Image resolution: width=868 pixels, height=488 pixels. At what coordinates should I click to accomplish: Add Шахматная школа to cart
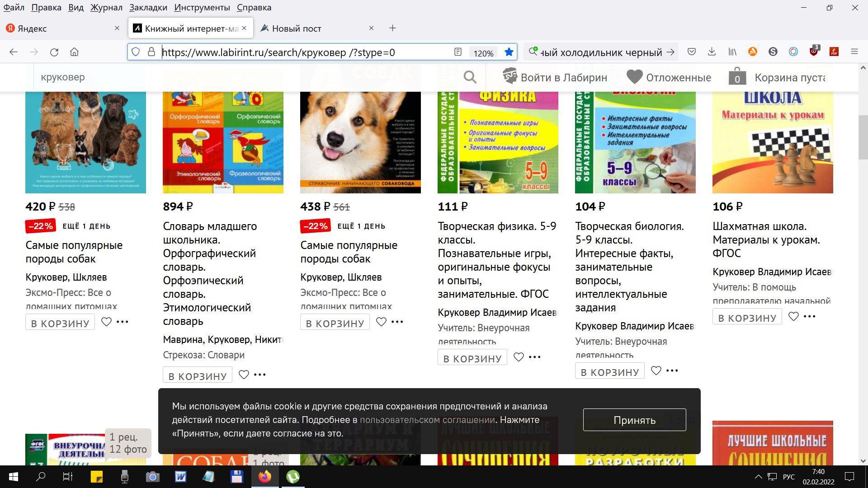[x=747, y=317]
